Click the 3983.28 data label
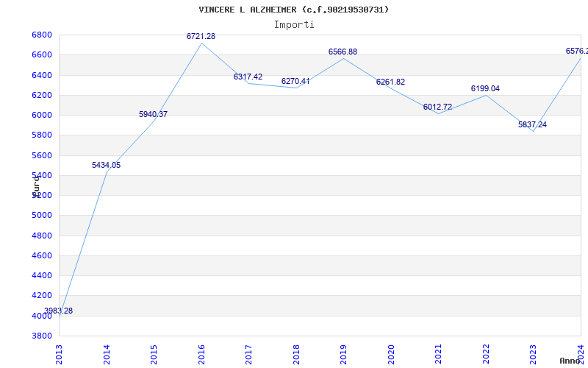Screen dimensions: 588x368 59,311
